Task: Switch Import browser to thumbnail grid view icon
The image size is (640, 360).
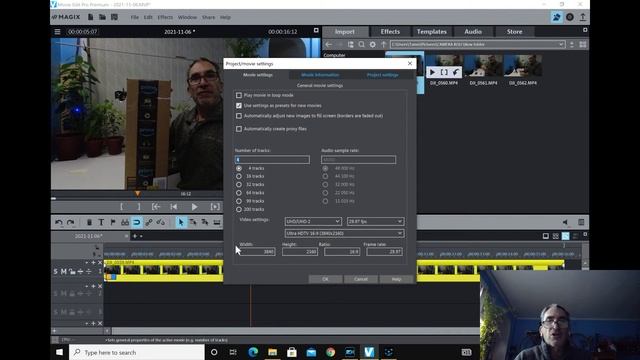Action: pos(583,44)
